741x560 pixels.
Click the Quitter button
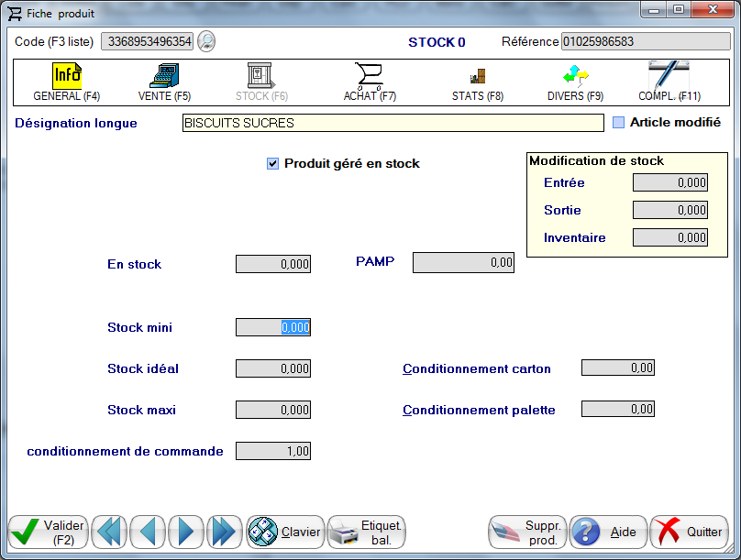coord(688,532)
